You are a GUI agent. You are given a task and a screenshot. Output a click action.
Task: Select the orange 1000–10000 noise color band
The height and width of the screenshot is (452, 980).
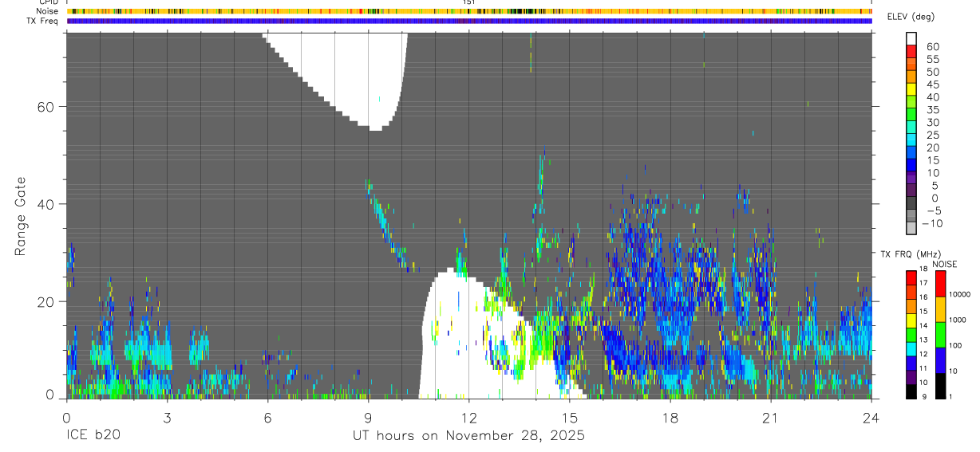[940, 309]
